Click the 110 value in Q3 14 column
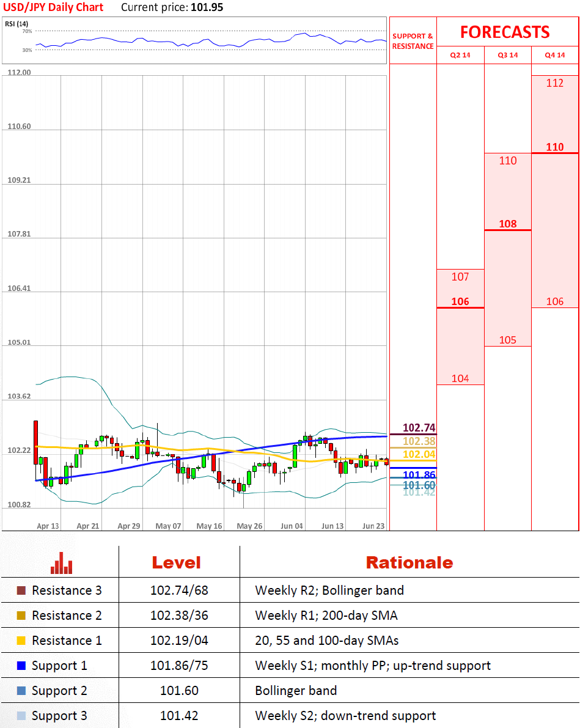 507,161
